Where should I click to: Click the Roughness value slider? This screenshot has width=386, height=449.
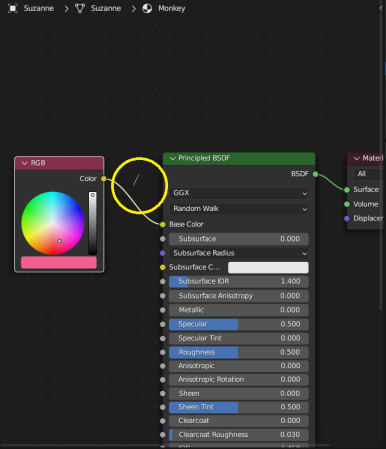[x=239, y=352]
